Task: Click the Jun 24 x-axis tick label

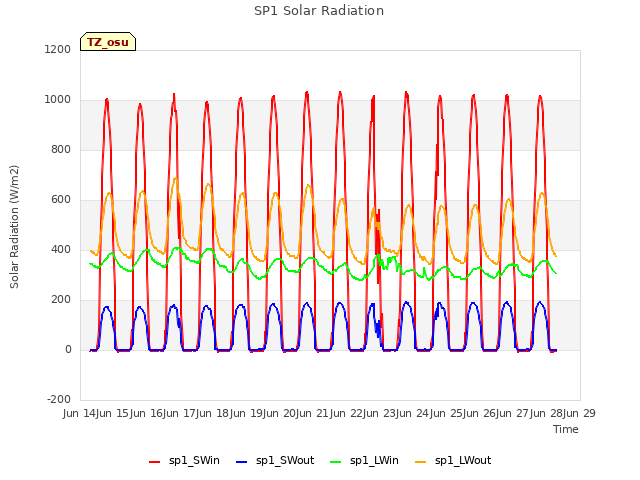Action: point(414,413)
